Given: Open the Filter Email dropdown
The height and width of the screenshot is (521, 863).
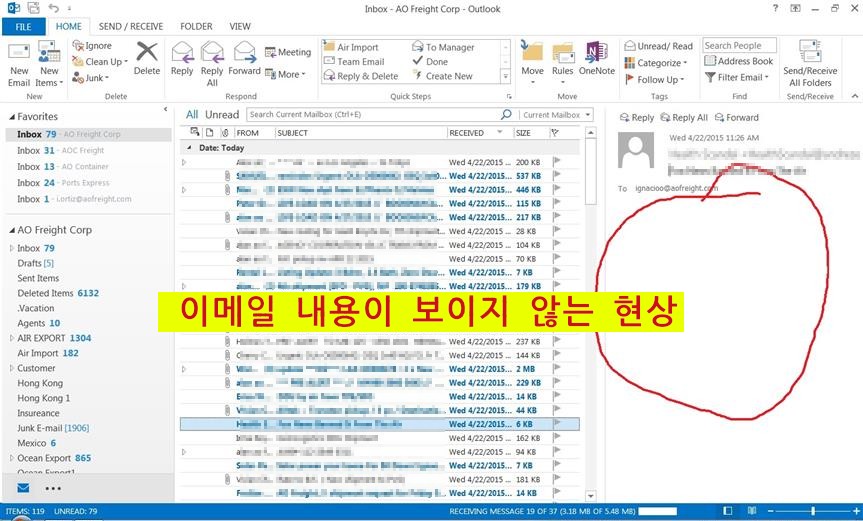Looking at the screenshot, I should point(736,78).
